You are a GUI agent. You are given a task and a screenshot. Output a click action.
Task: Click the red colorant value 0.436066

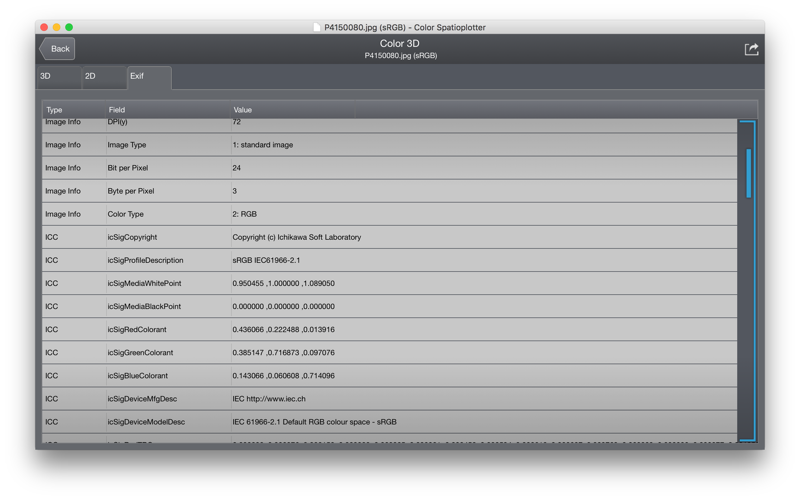point(284,330)
